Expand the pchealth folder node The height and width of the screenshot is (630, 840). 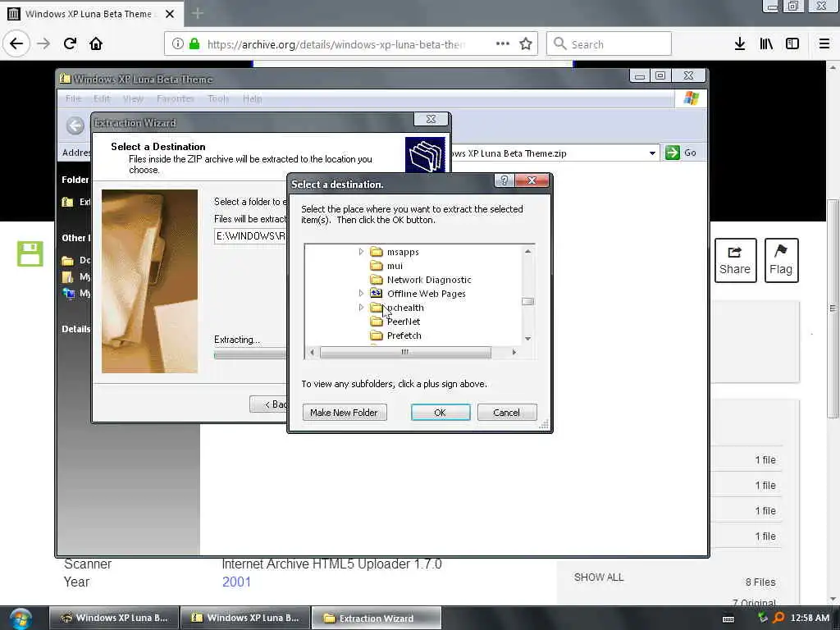click(361, 308)
